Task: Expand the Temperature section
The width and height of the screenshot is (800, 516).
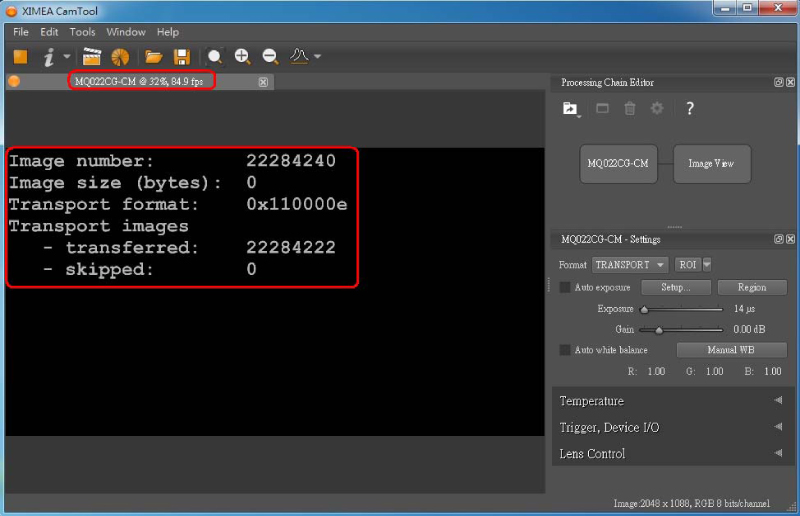Action: [x=672, y=401]
